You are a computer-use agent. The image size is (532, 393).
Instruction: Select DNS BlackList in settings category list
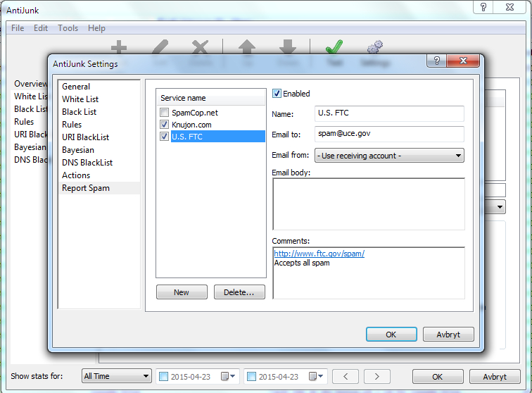click(99, 163)
